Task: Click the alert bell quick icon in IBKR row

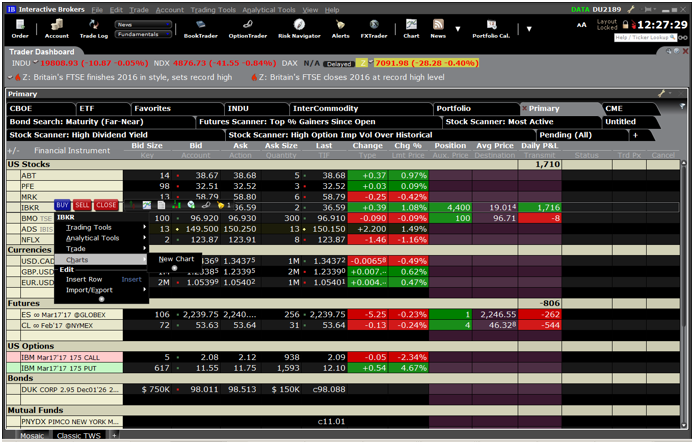Action: point(220,205)
